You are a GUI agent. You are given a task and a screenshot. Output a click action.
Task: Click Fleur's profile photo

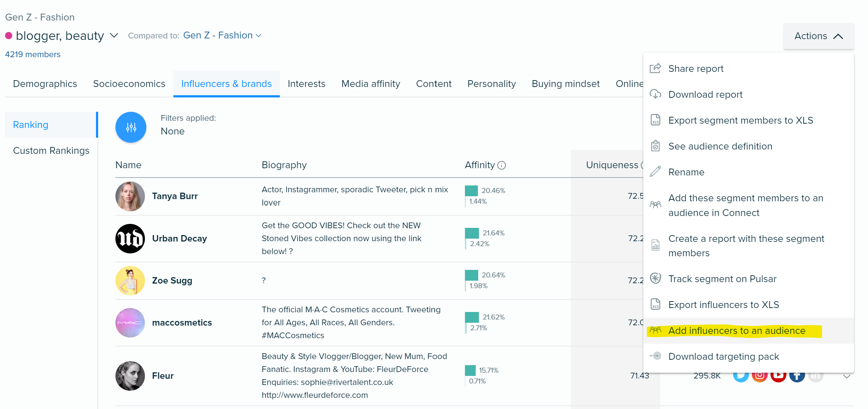click(130, 376)
